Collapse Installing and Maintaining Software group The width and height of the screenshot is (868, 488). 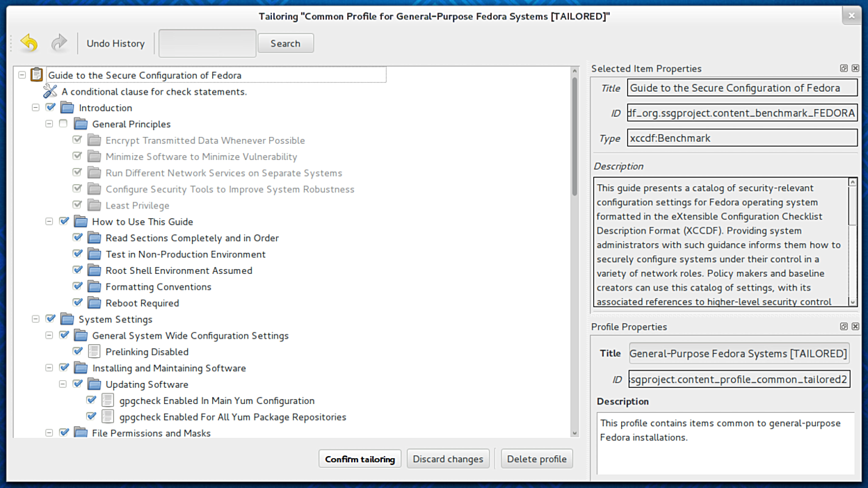(49, 368)
